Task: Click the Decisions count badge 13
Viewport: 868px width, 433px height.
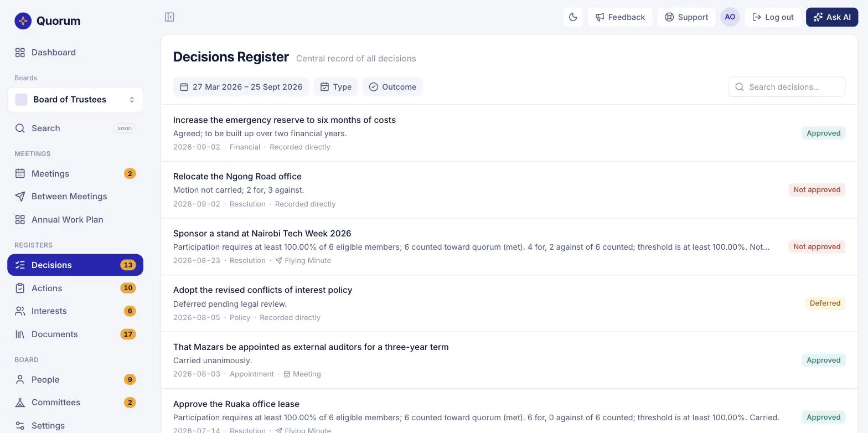Action: pyautogui.click(x=128, y=265)
